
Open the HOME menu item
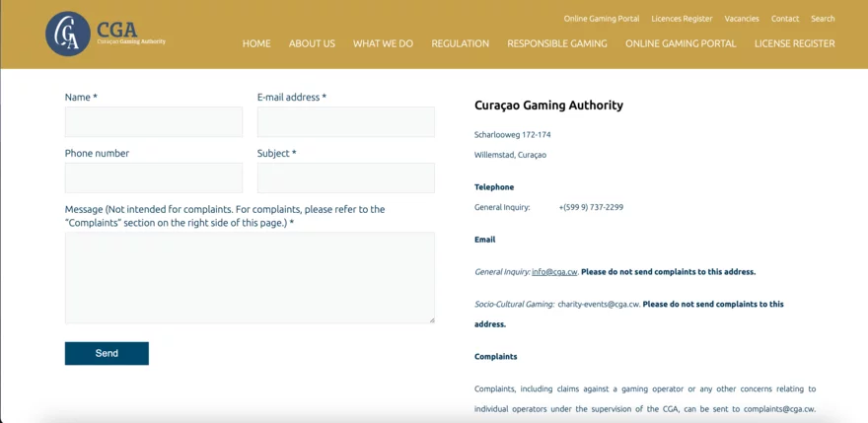pos(256,43)
